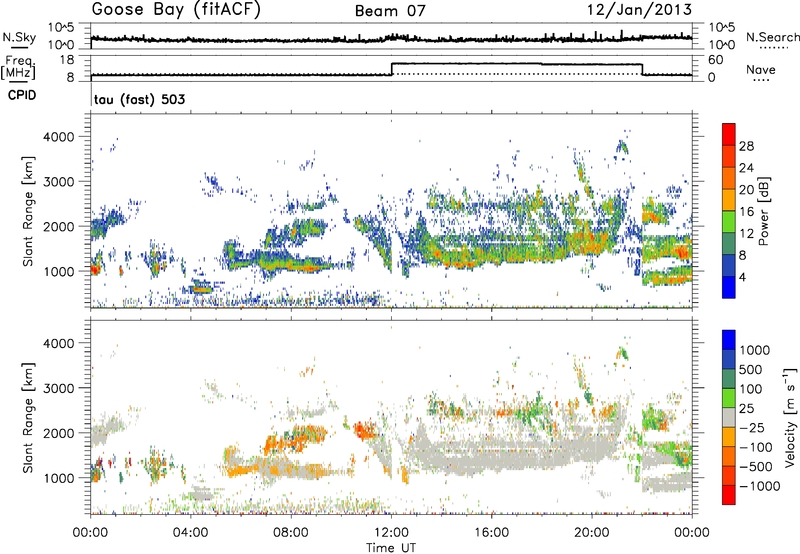
Task: Select the 'Velocity [m s-1]' color bar title
Action: (x=790, y=417)
